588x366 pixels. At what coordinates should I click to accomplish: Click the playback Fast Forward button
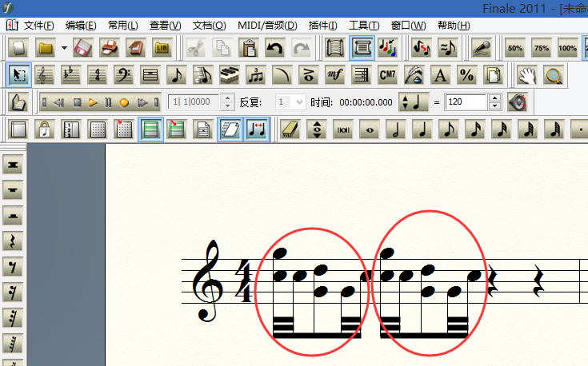[x=142, y=102]
